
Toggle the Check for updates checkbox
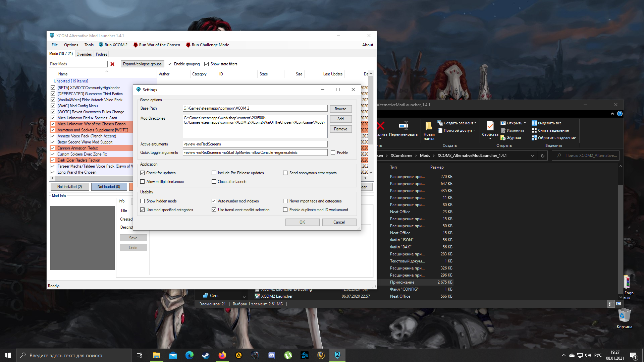coord(143,173)
